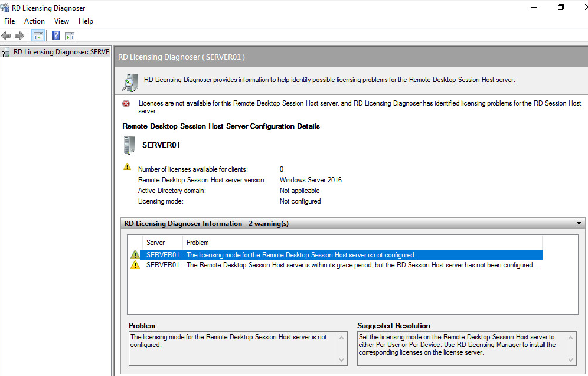The height and width of the screenshot is (376, 588).
Task: Open the File menu
Action: [x=9, y=21]
